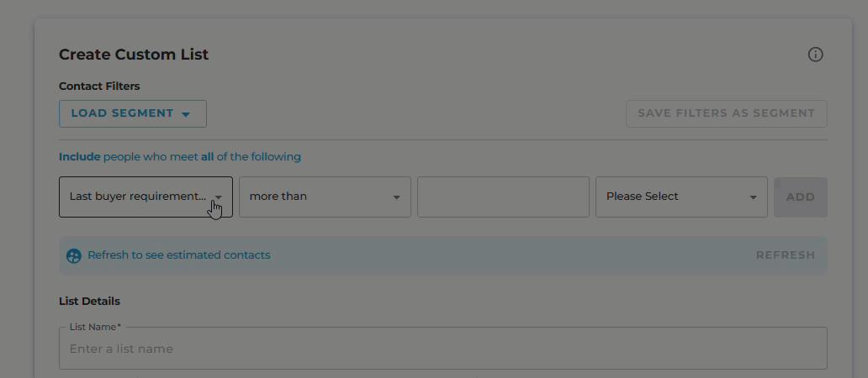Open the LOAD SEGMENT dropdown button
Screen dimensions: 868x378
[133, 114]
